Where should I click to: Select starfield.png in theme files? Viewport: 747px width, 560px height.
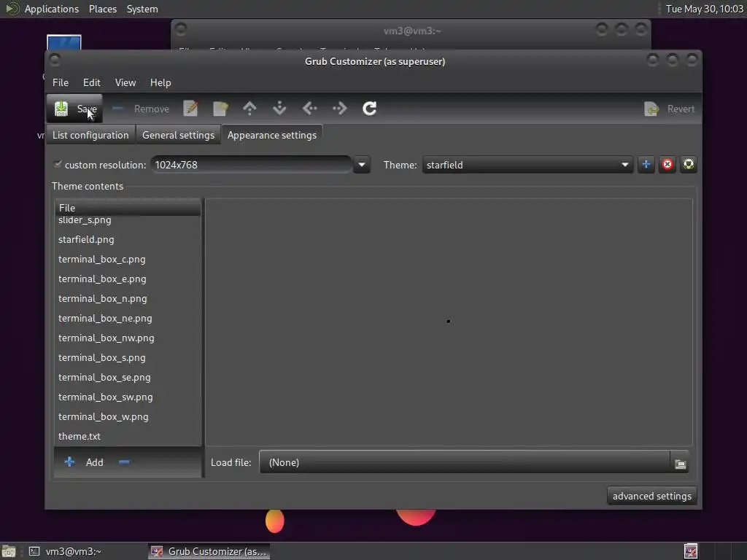[x=128, y=239]
